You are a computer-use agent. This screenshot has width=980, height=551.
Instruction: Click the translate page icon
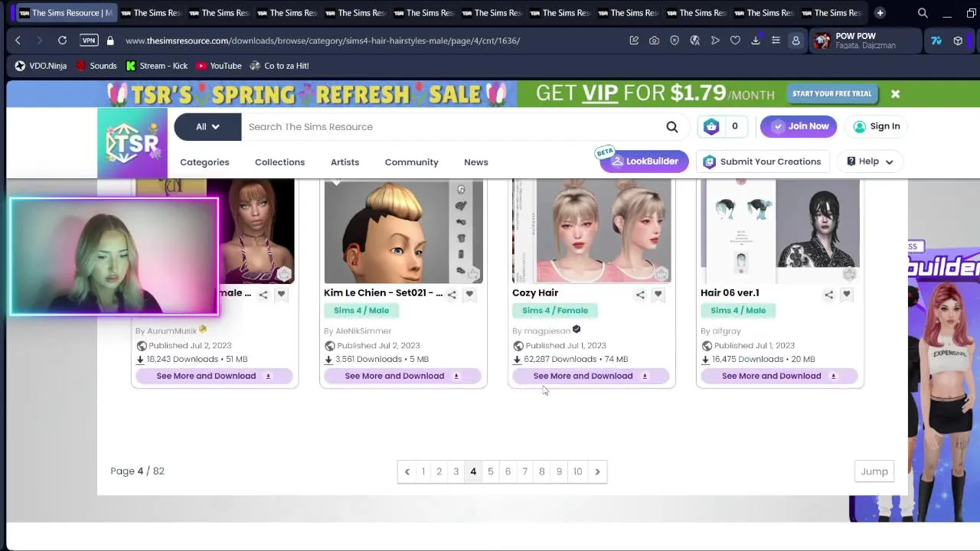(x=694, y=41)
